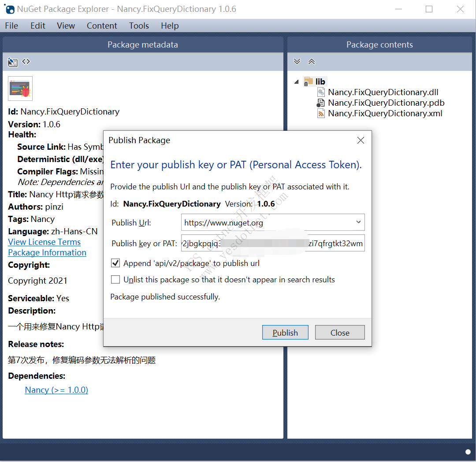
Task: Open the Tools menu
Action: pos(139,26)
